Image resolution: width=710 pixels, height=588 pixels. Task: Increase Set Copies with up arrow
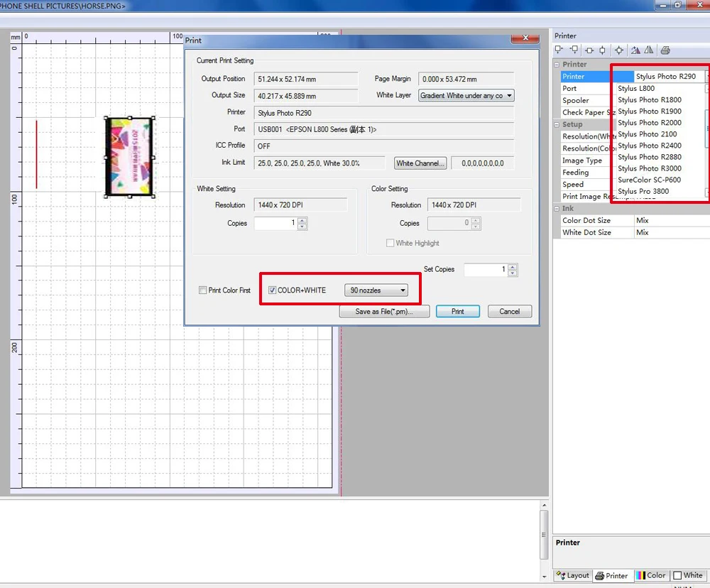(512, 266)
